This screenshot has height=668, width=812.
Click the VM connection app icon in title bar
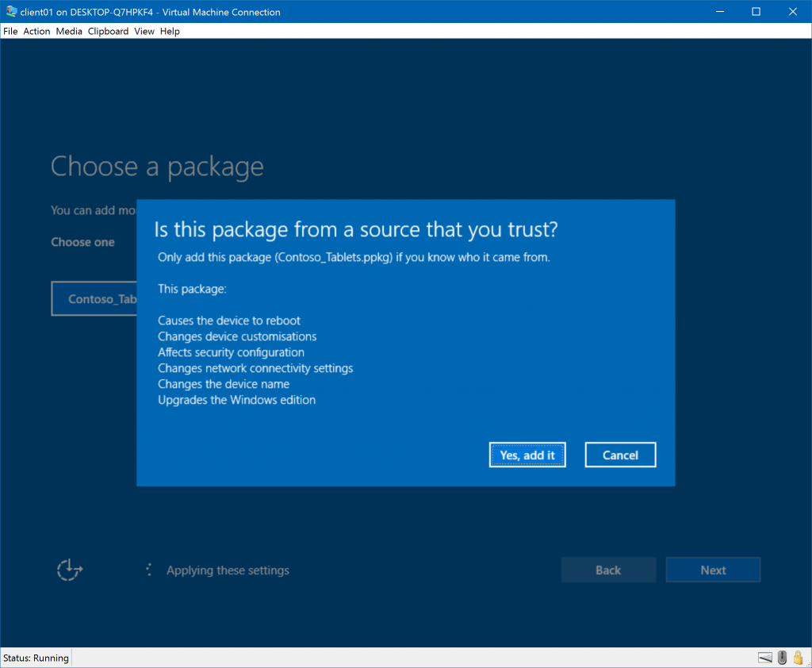pos(11,11)
